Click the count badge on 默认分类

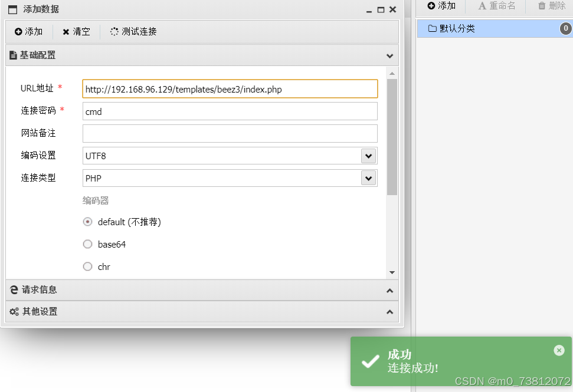click(566, 28)
